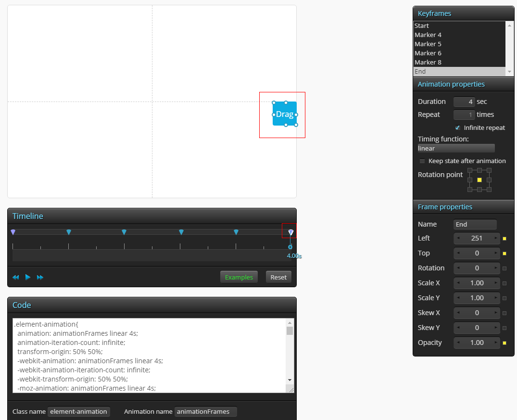Set the Rotation point to the center square
The image size is (517, 420).
pyautogui.click(x=479, y=180)
